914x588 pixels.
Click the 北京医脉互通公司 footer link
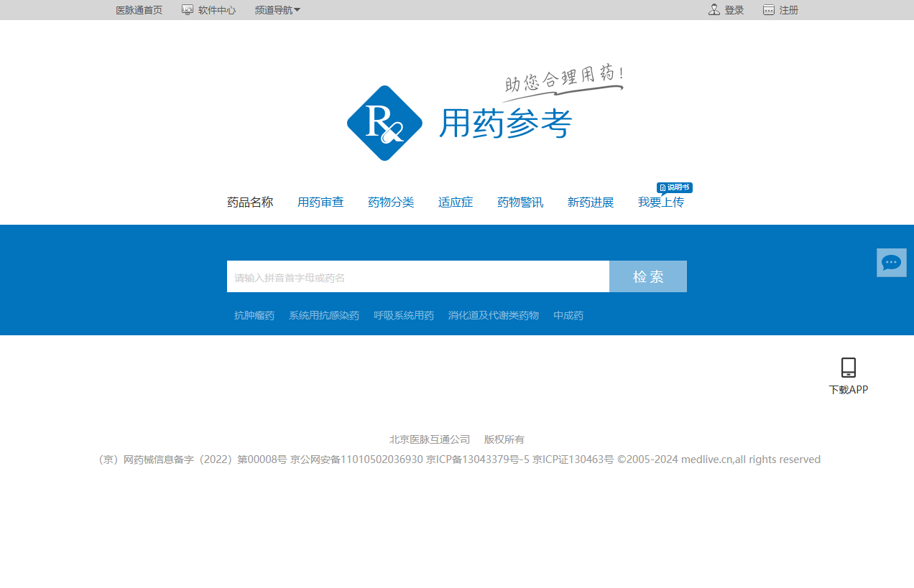[x=429, y=439]
